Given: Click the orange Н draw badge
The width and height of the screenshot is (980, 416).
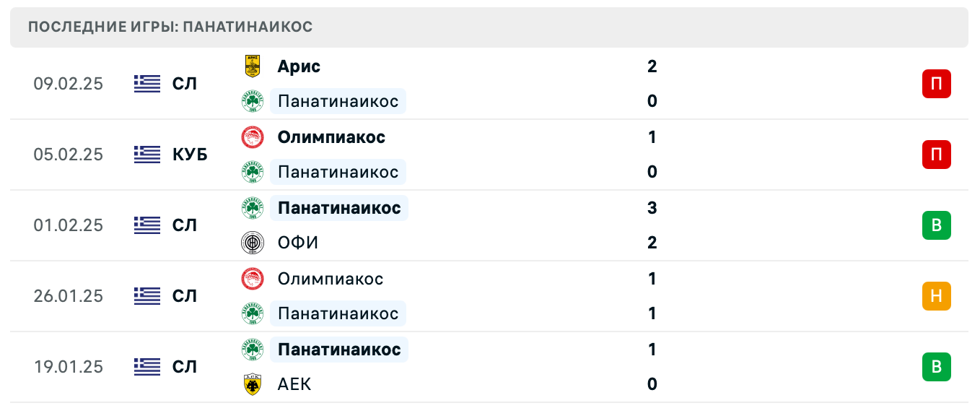Looking at the screenshot, I should click(936, 296).
